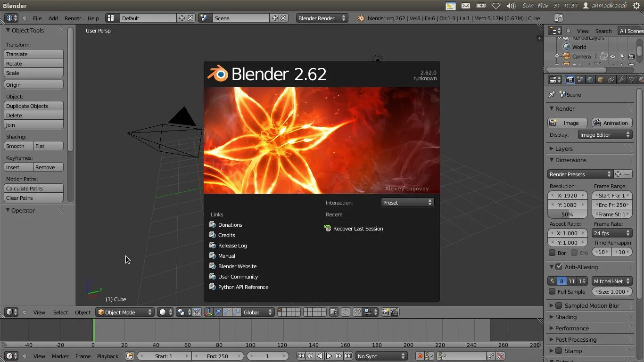Click the Blender logo next to blender.org stats
This screenshot has height=362, width=644.
361,18
